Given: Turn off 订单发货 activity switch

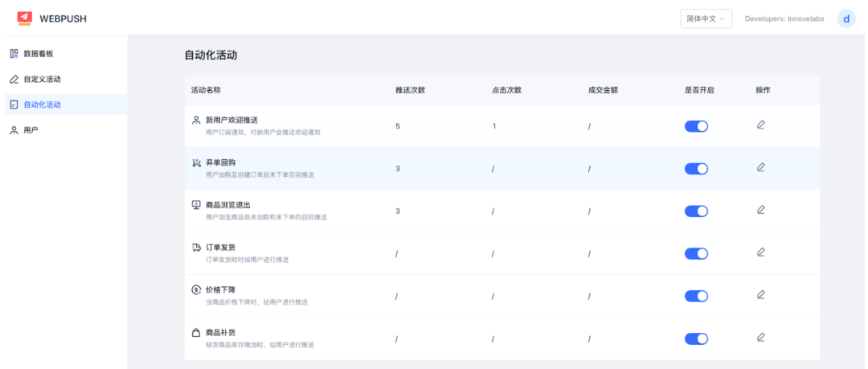Looking at the screenshot, I should point(696,253).
